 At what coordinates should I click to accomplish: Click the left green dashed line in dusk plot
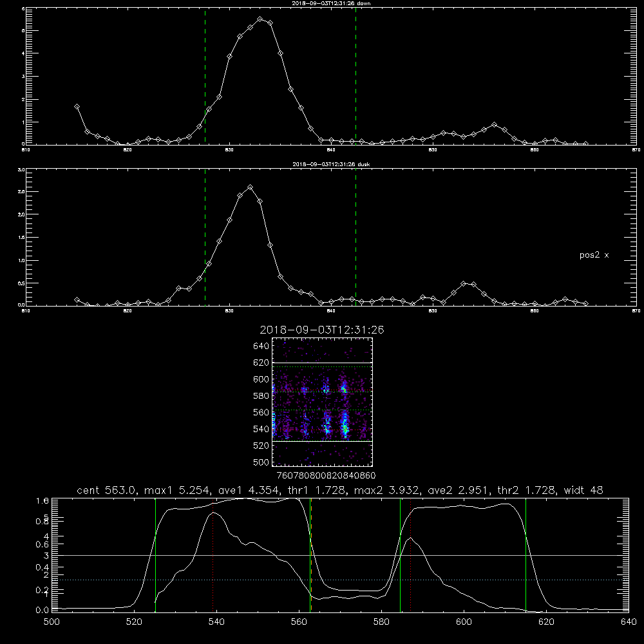pos(205,237)
